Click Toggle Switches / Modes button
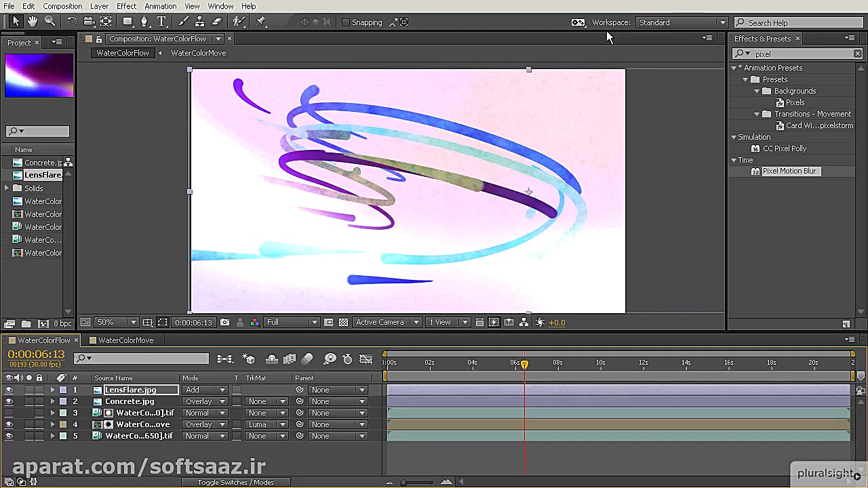This screenshot has height=488, width=868. click(235, 482)
